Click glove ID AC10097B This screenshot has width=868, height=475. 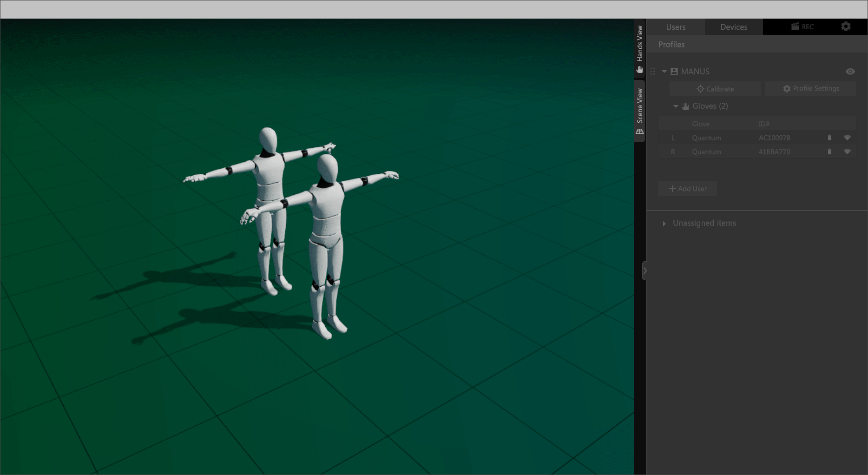[774, 138]
